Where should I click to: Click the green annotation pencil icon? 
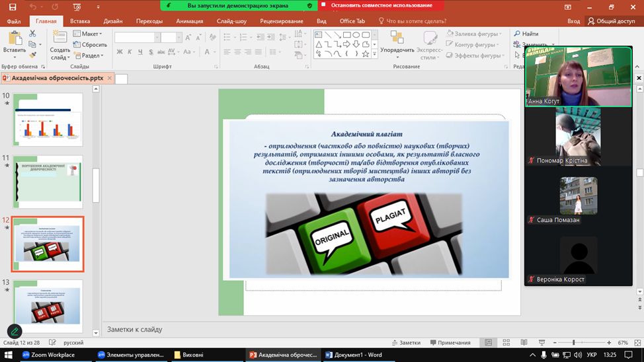14,332
